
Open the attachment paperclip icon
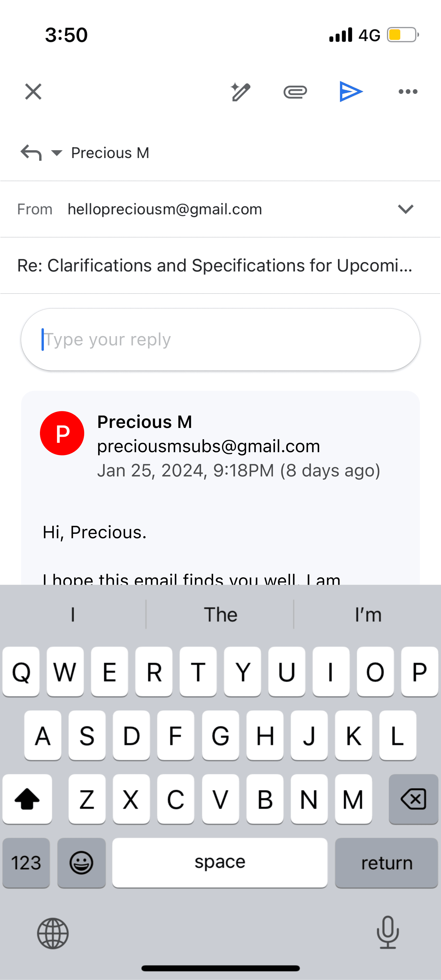(295, 92)
